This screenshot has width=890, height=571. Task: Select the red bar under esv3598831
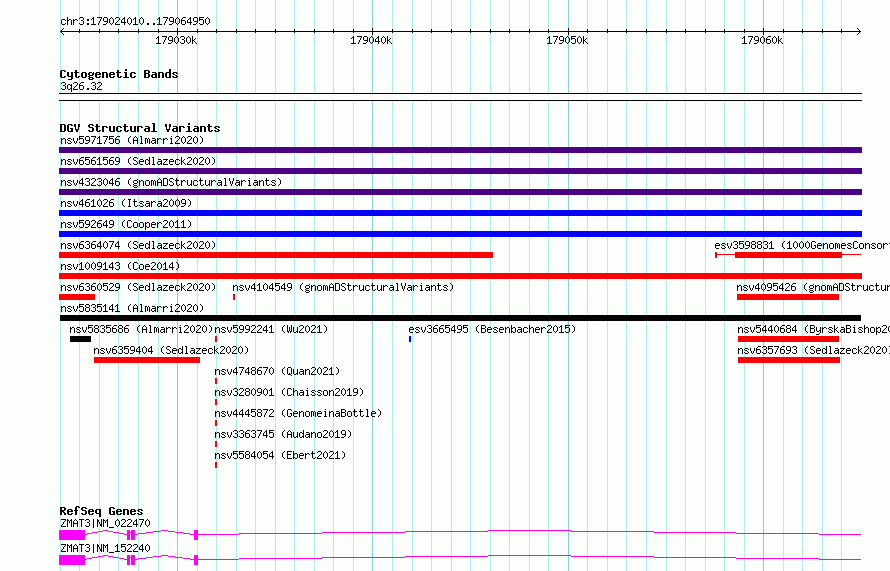788,255
